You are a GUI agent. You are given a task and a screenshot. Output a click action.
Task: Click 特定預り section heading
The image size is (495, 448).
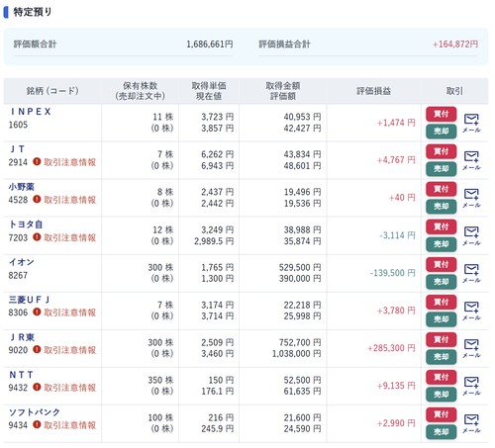33,12
